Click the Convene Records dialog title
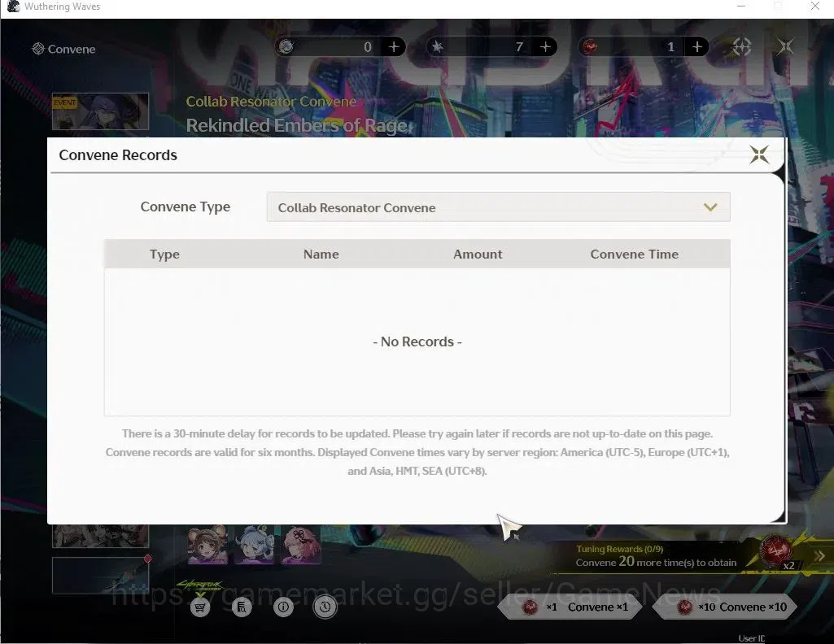The width and height of the screenshot is (834, 644). click(x=117, y=155)
